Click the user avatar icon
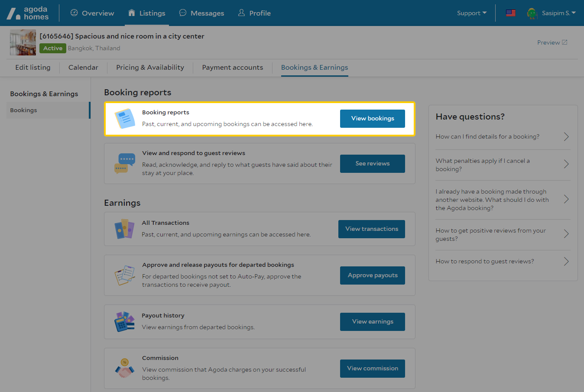The width and height of the screenshot is (584, 392). (x=532, y=13)
